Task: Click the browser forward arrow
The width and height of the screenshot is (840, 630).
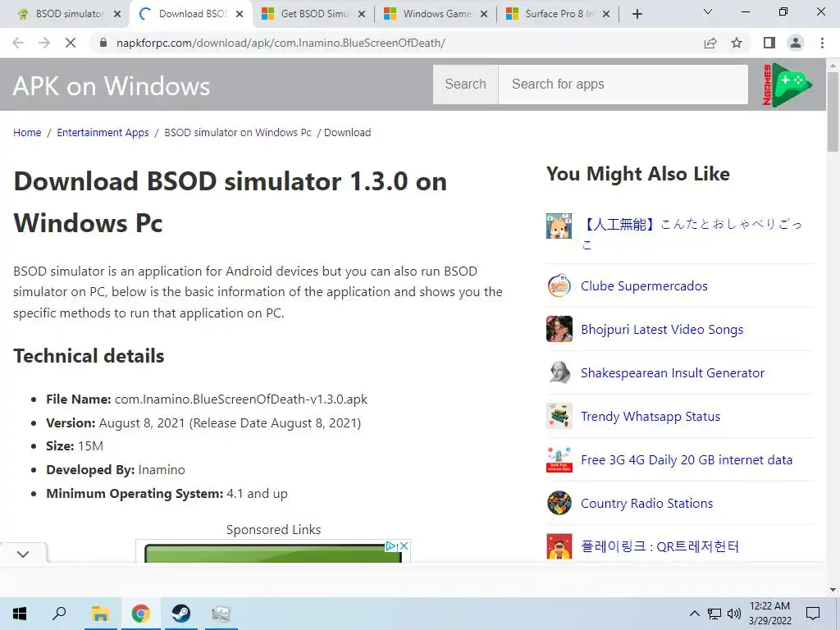Action: point(44,43)
